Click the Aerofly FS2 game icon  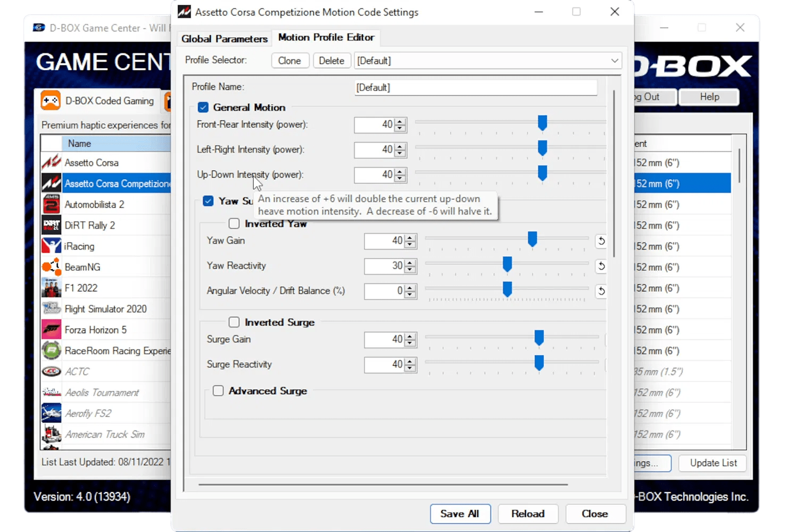point(51,413)
